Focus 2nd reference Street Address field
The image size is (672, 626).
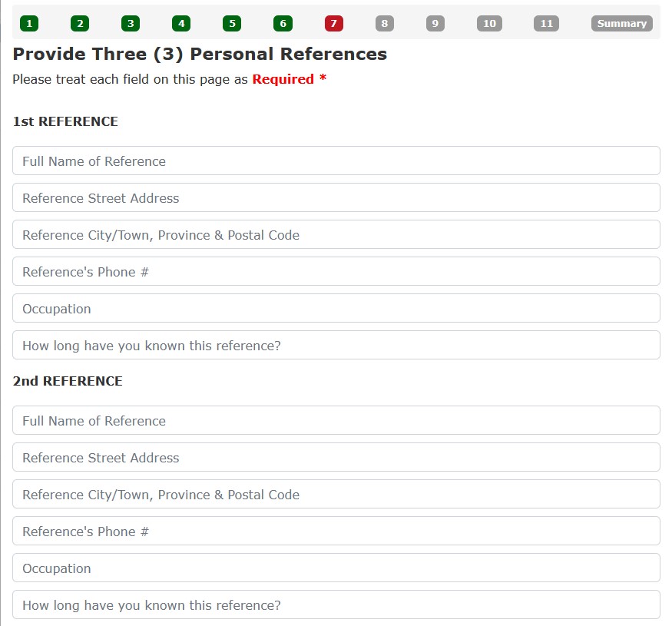pyautogui.click(x=336, y=458)
